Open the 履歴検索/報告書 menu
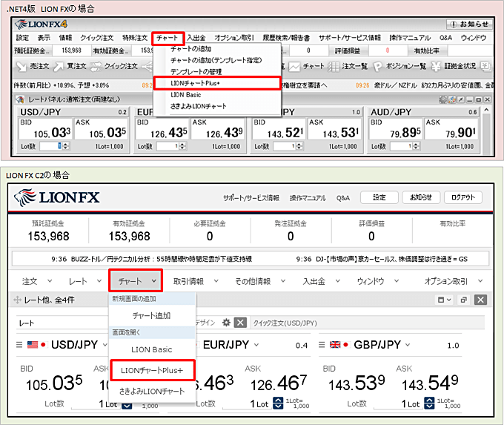The height and width of the screenshot is (425, 504). pyautogui.click(x=286, y=38)
